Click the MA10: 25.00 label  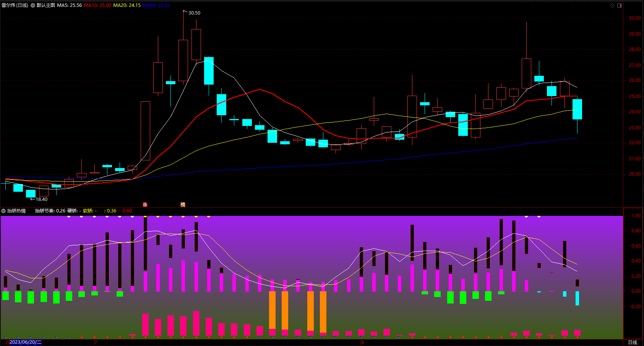pyautogui.click(x=97, y=5)
